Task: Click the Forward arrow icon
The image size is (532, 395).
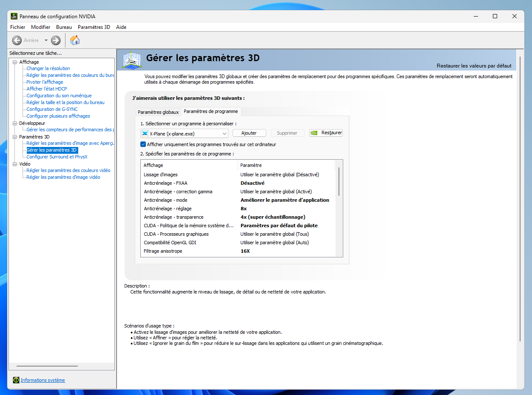Action: pos(56,40)
